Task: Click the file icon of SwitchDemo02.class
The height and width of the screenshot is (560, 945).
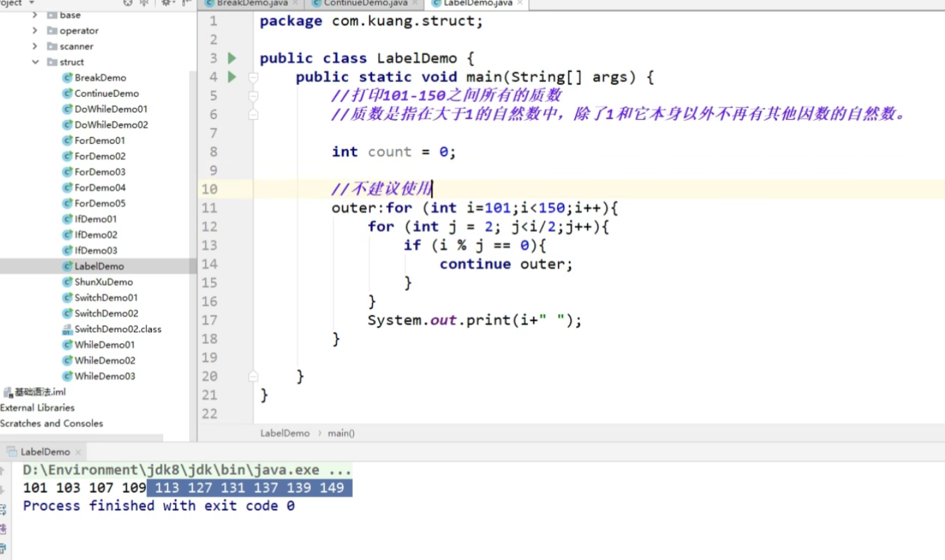Action: click(x=67, y=329)
